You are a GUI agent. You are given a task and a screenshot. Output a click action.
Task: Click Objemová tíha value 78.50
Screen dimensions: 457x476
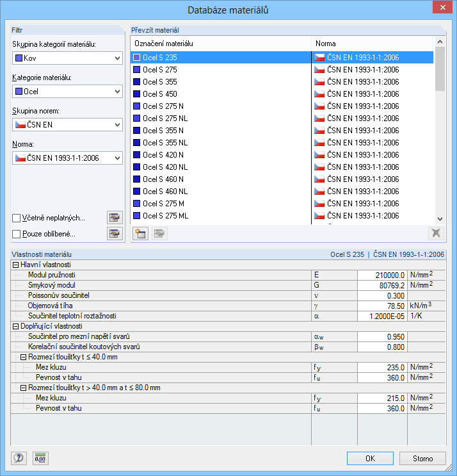pyautogui.click(x=382, y=306)
